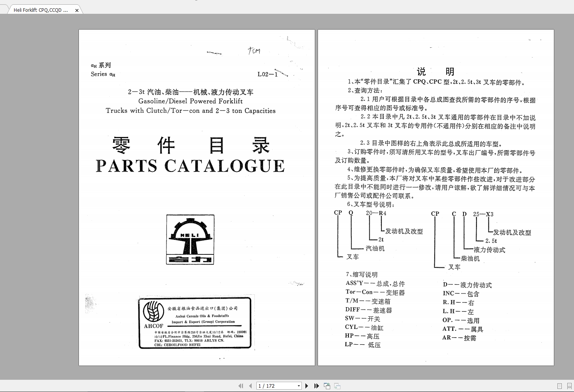Jump to the last page
The width and height of the screenshot is (574, 392).
coord(316,386)
